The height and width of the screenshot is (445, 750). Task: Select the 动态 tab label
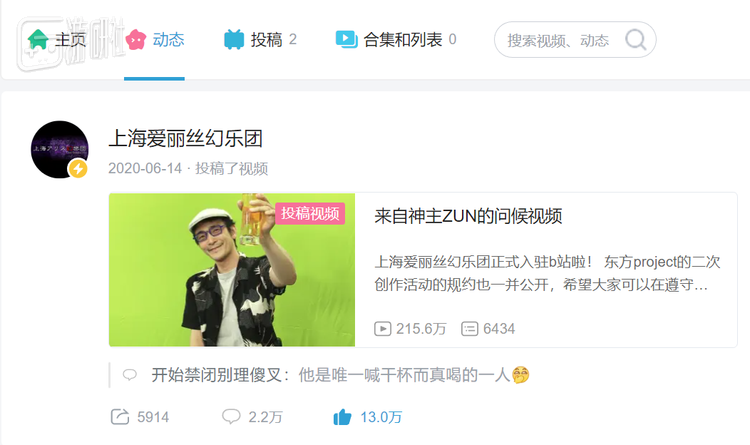click(x=168, y=39)
